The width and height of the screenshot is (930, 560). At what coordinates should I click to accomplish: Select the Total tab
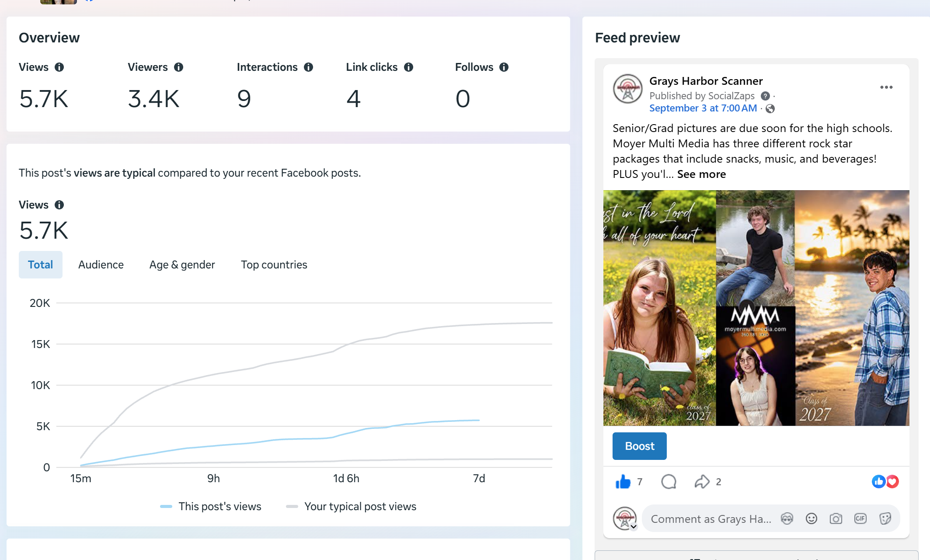pos(41,265)
